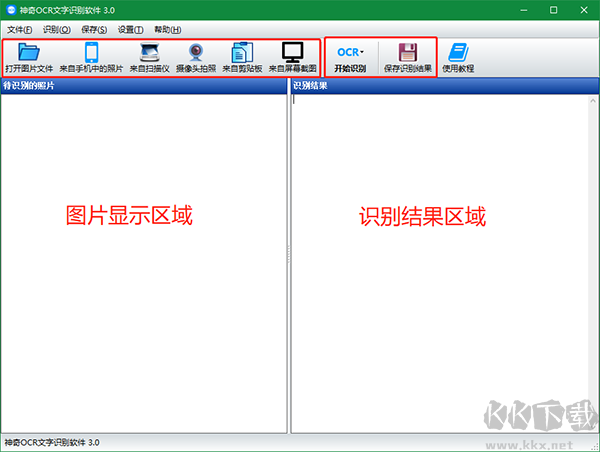Screen dimensions: 600x452
Task: Save recognition result floppy disk icon
Action: coord(408,52)
